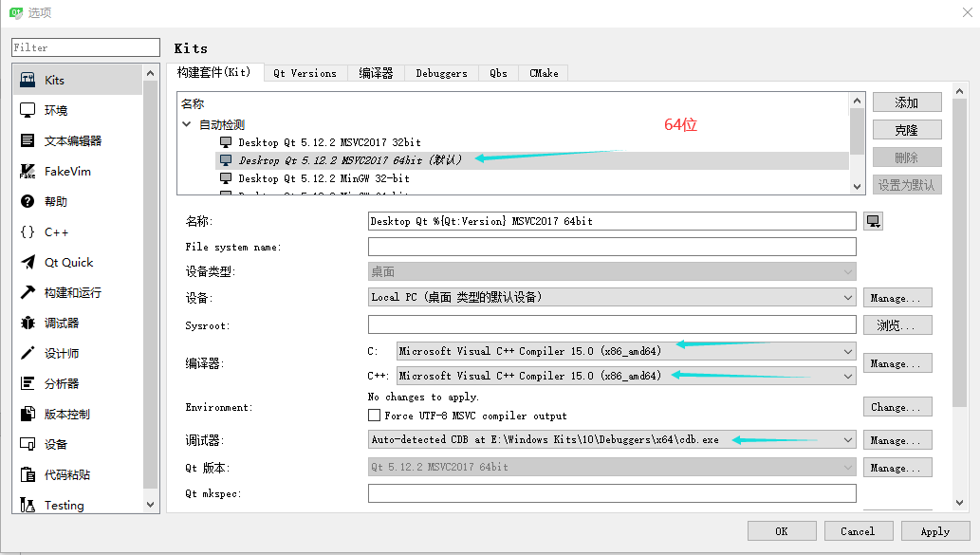
Task: Open the 调试器 bug icon
Action: coord(28,324)
